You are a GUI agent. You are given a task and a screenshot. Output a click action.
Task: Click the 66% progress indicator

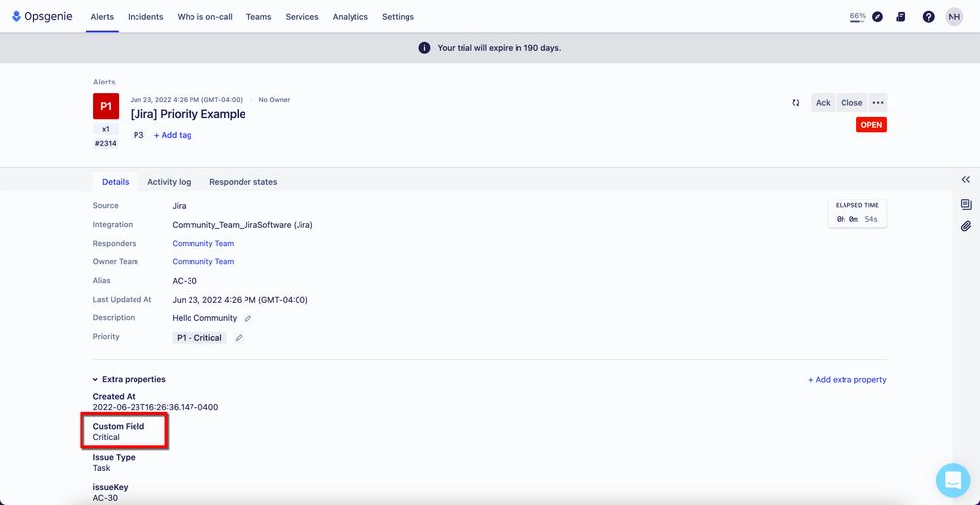pyautogui.click(x=857, y=17)
